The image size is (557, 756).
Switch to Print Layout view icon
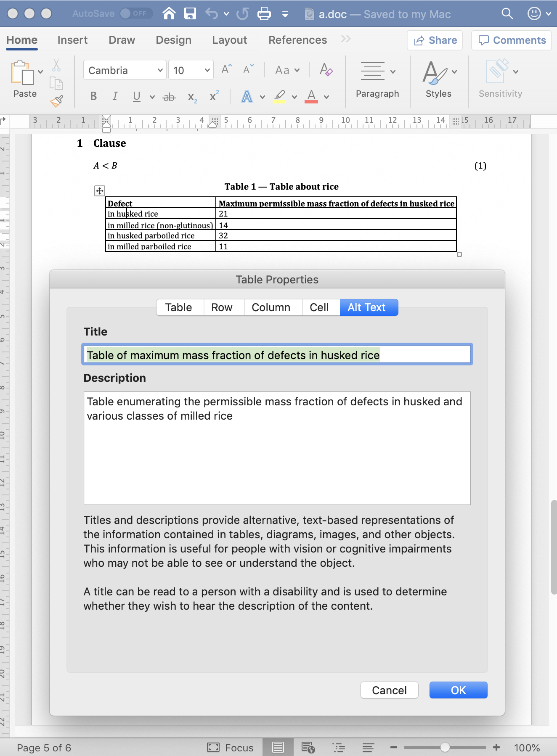point(278,747)
